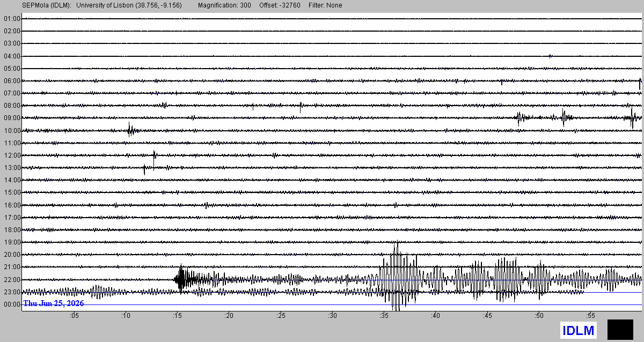Screen dimensions: 644x342
Task: Click the Filter: None text
Action: coord(325,5)
